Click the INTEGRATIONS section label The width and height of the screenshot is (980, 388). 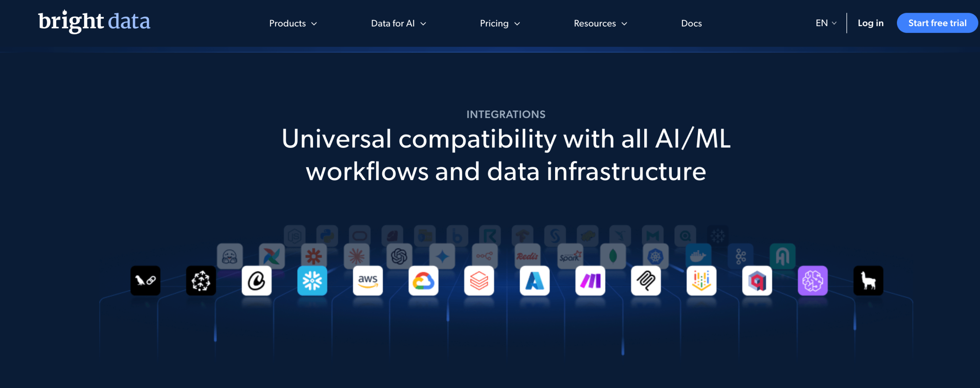[x=506, y=114]
